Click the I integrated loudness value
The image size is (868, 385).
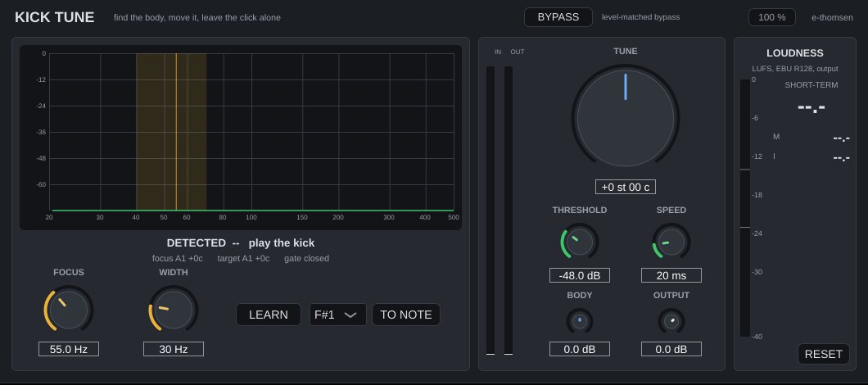(841, 158)
